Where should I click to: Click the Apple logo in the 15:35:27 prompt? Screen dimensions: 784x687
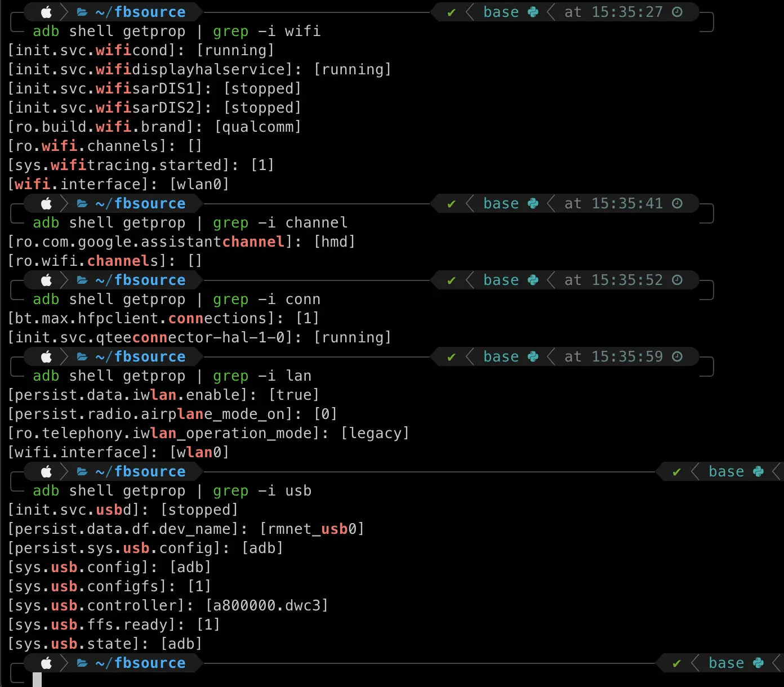(46, 12)
